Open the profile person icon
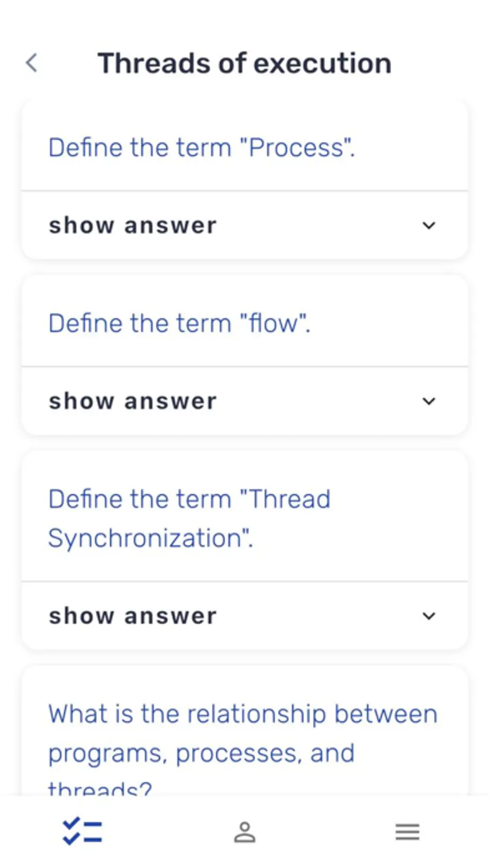The width and height of the screenshot is (489, 868). [244, 832]
